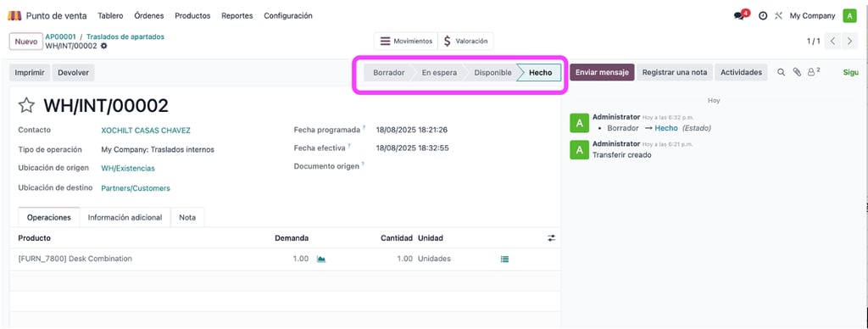Screen dimensions: 868x329
Task: Open column options settings icon
Action: (551, 238)
